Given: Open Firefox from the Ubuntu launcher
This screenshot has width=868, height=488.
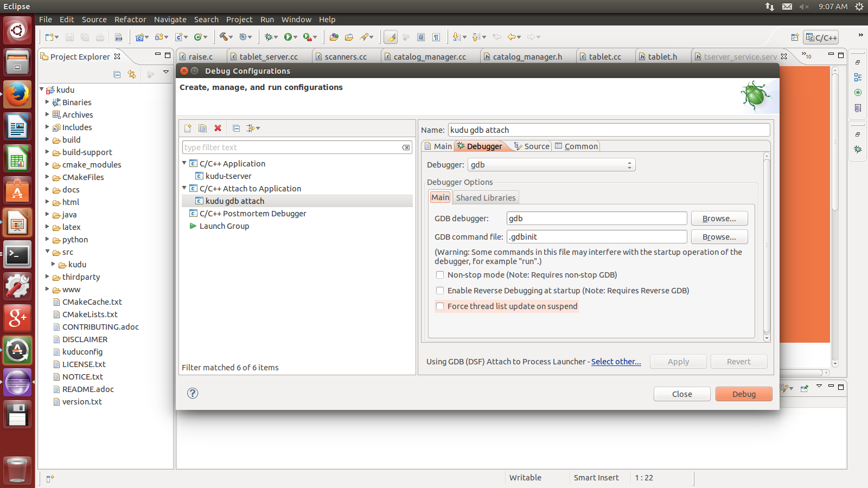Looking at the screenshot, I should click(17, 95).
